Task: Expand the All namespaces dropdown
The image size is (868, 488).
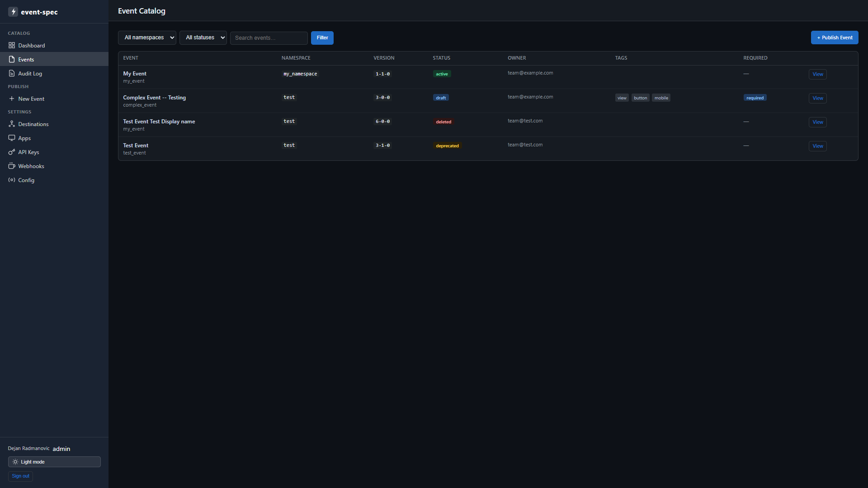Action: 147,38
